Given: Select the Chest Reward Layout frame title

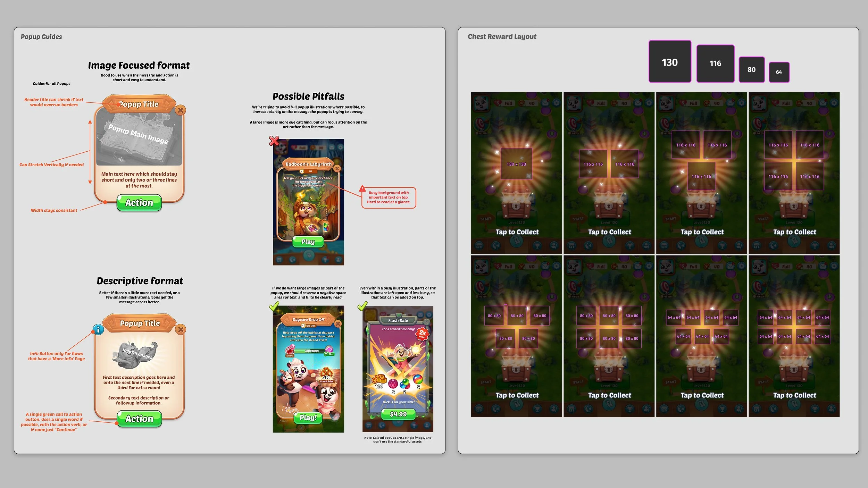Looking at the screenshot, I should 502,37.
